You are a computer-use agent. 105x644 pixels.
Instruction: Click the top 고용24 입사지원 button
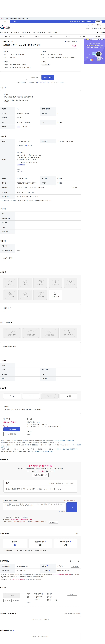click(48, 77)
